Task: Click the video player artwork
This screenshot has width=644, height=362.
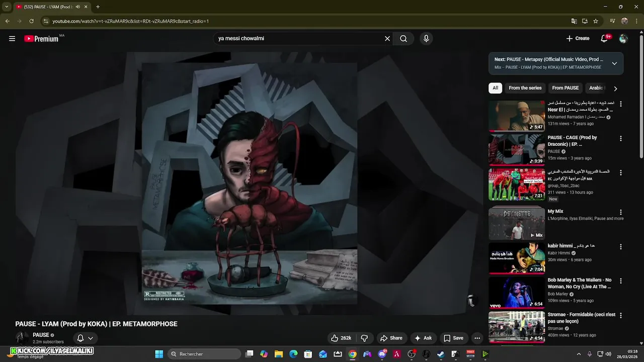Action: pyautogui.click(x=249, y=183)
